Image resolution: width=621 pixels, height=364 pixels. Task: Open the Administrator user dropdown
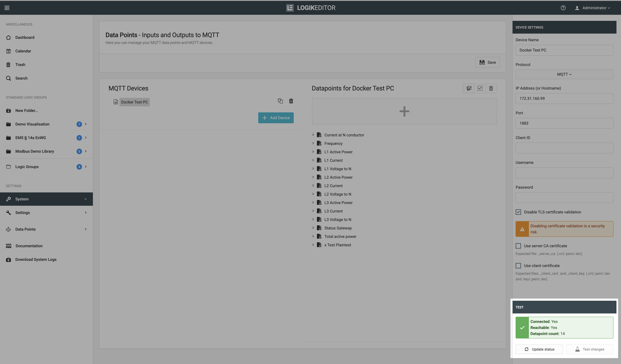pyautogui.click(x=592, y=8)
